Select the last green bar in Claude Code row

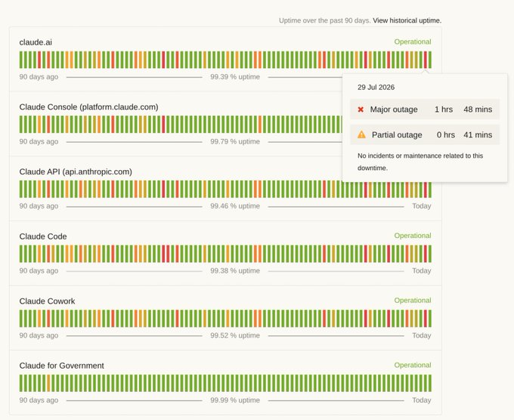point(430,254)
